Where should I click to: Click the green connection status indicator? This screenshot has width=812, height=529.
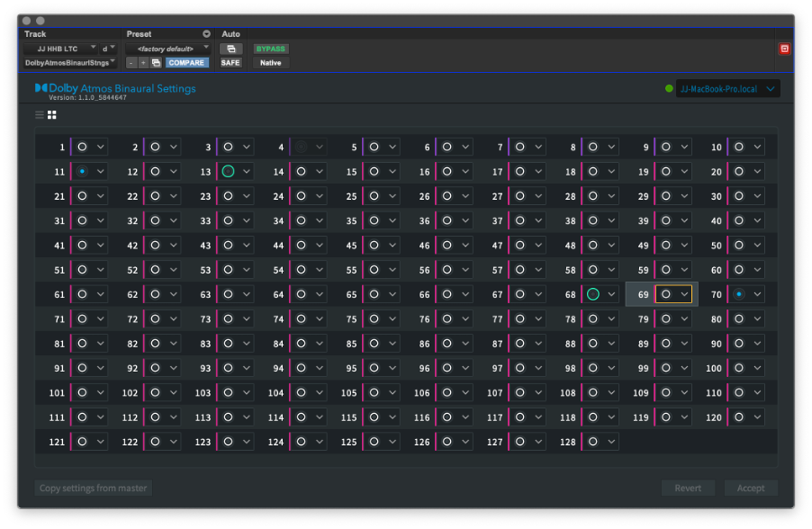669,88
